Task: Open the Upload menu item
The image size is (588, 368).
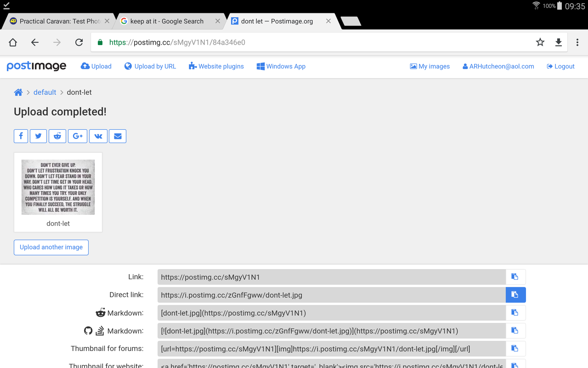Action: click(96, 66)
